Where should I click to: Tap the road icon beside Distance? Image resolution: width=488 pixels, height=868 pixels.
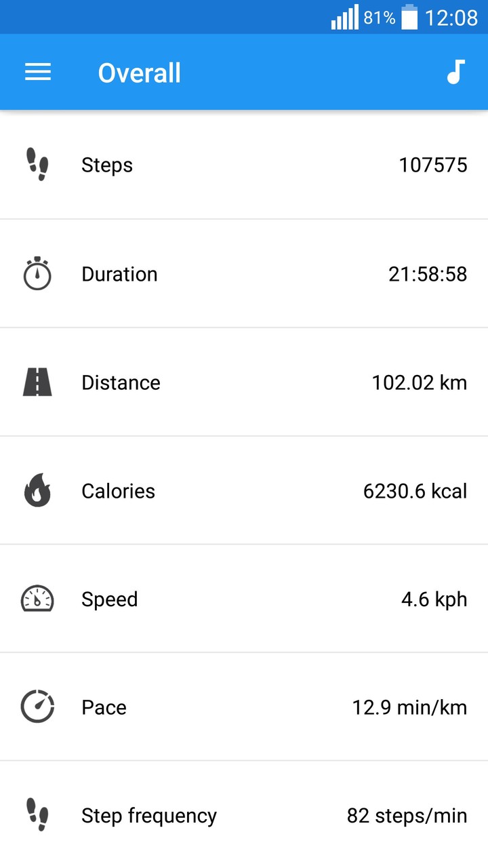coord(37,382)
